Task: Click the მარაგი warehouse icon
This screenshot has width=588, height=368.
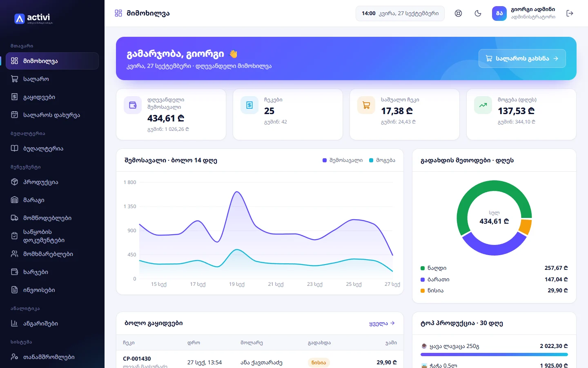Action: [14, 200]
